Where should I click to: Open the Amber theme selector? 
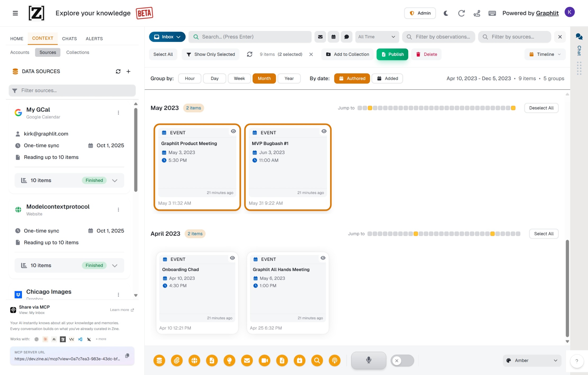[x=532, y=360]
